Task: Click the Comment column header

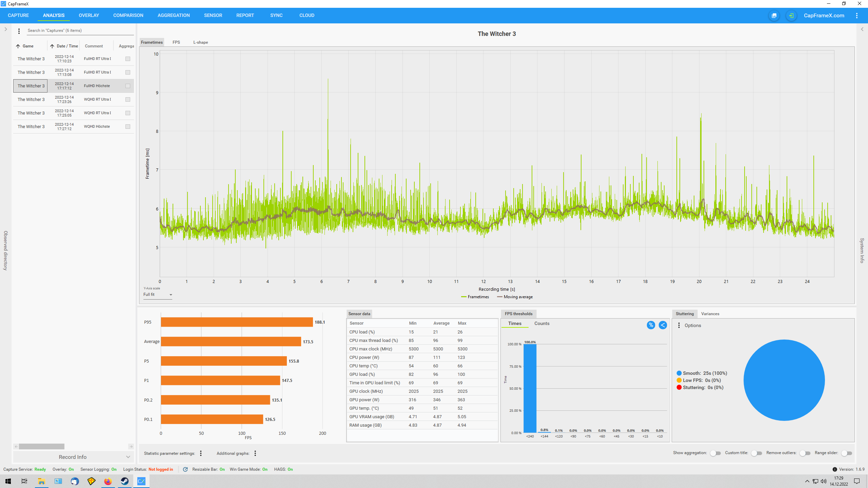Action: pos(94,46)
